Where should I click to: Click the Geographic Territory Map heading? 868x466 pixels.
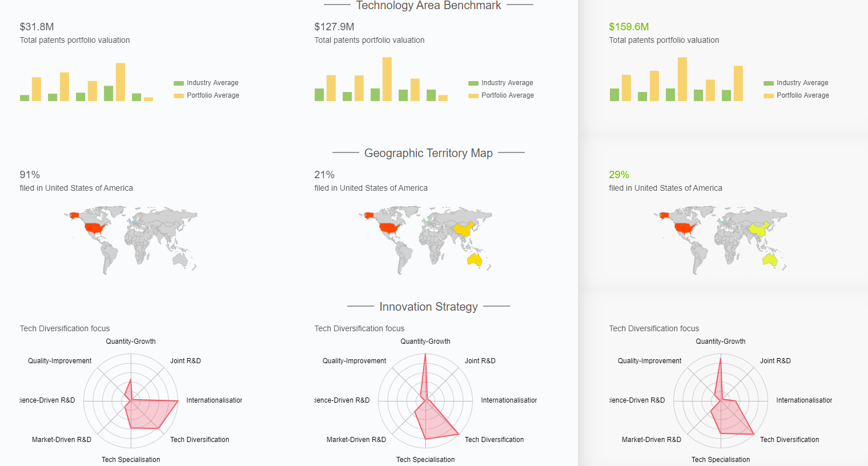428,153
